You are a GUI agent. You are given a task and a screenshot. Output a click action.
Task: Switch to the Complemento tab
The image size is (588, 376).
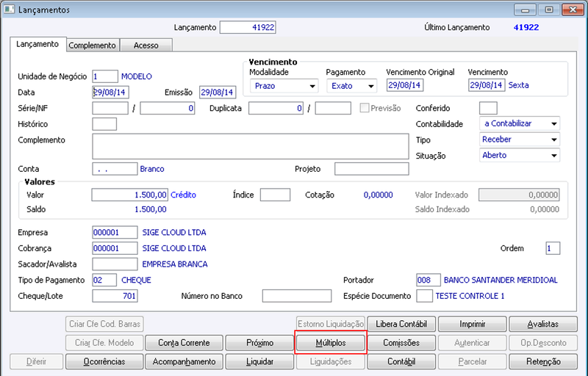93,46
